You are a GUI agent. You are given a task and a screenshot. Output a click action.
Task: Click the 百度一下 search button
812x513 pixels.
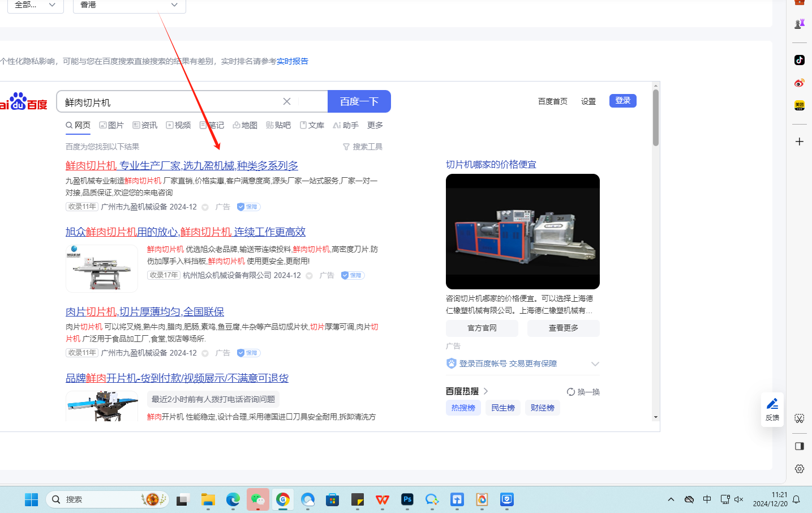359,101
